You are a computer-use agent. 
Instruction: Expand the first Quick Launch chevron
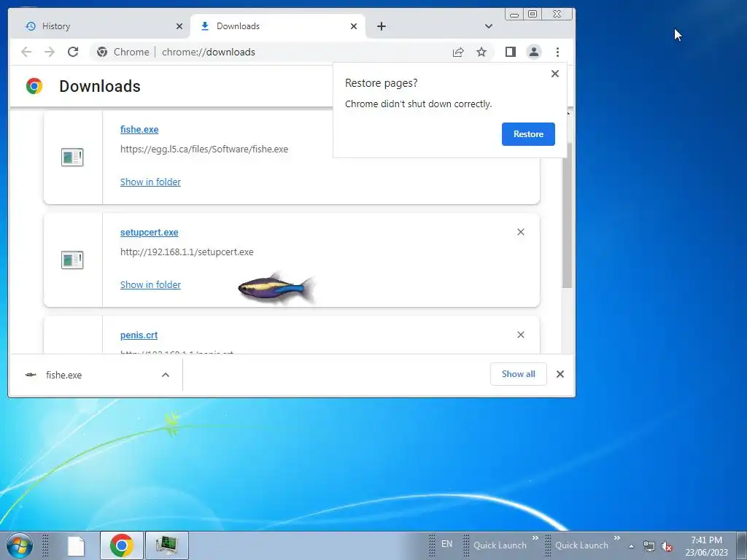click(535, 538)
